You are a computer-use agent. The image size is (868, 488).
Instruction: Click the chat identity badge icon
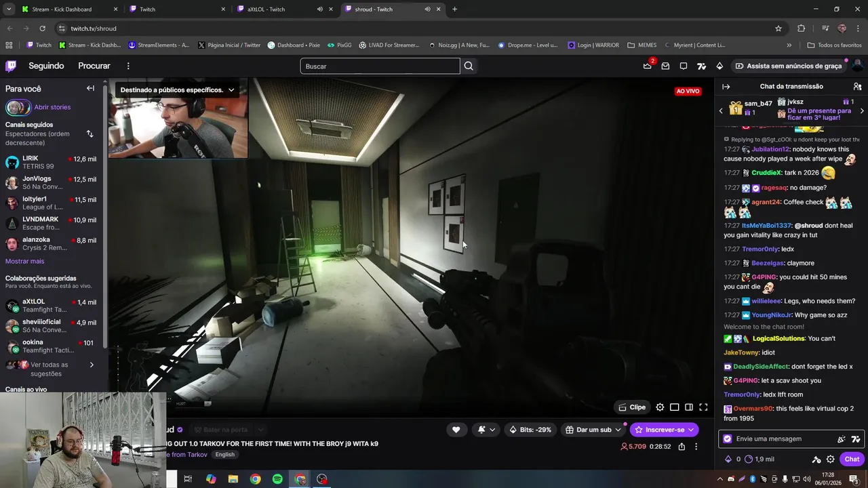pos(728,439)
